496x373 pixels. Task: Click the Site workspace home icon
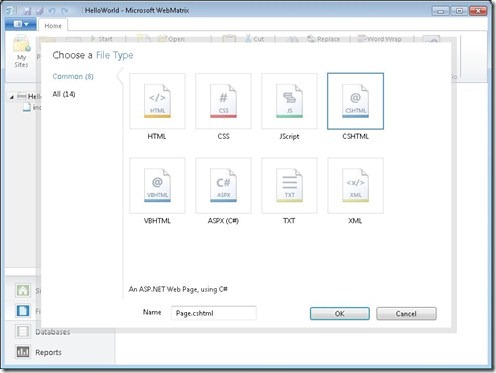[x=23, y=290]
